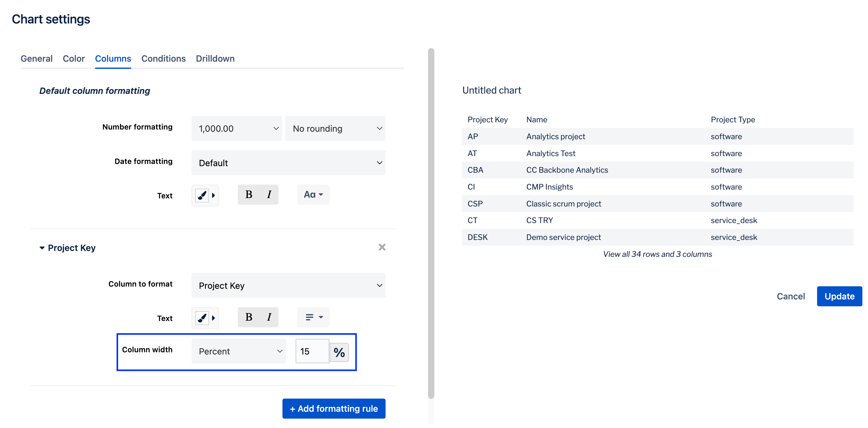This screenshot has height=428, width=868.
Task: Open the Date formatting Default dropdown
Action: pos(288,163)
